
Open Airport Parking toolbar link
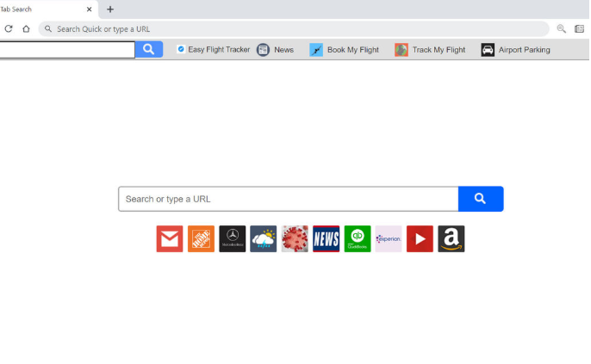[x=515, y=50]
